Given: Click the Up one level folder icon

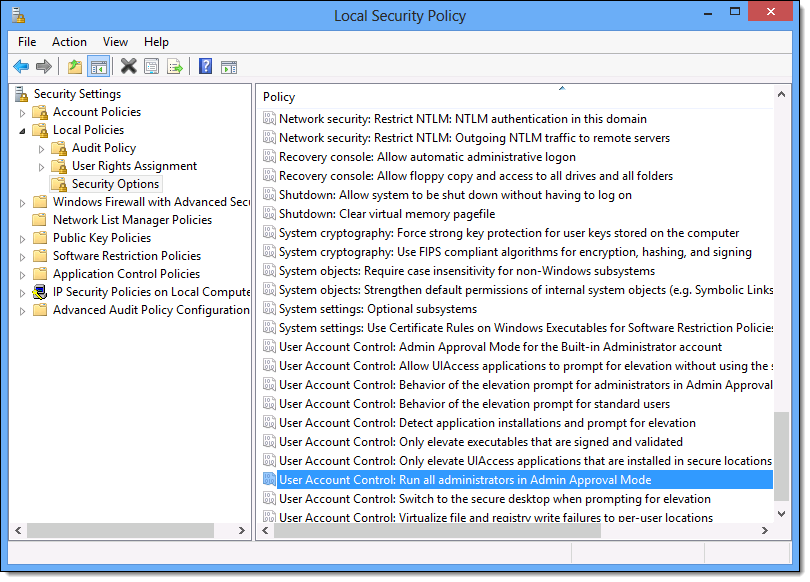Looking at the screenshot, I should pos(74,66).
